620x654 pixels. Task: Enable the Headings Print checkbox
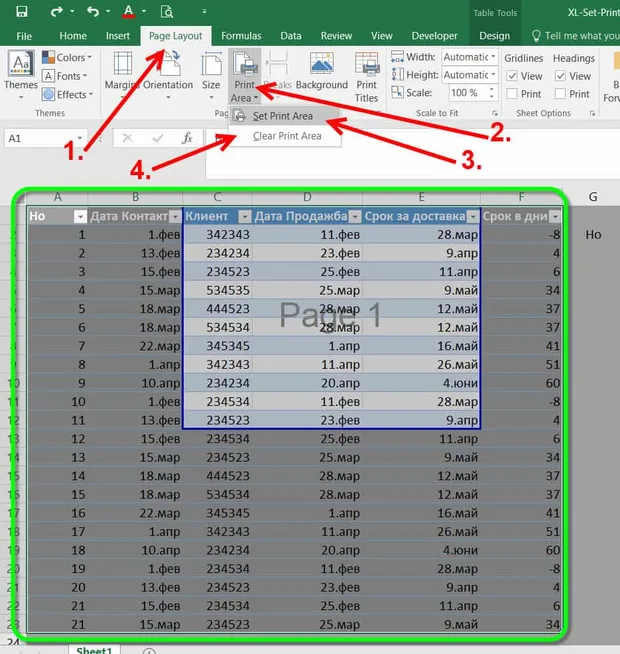(560, 94)
